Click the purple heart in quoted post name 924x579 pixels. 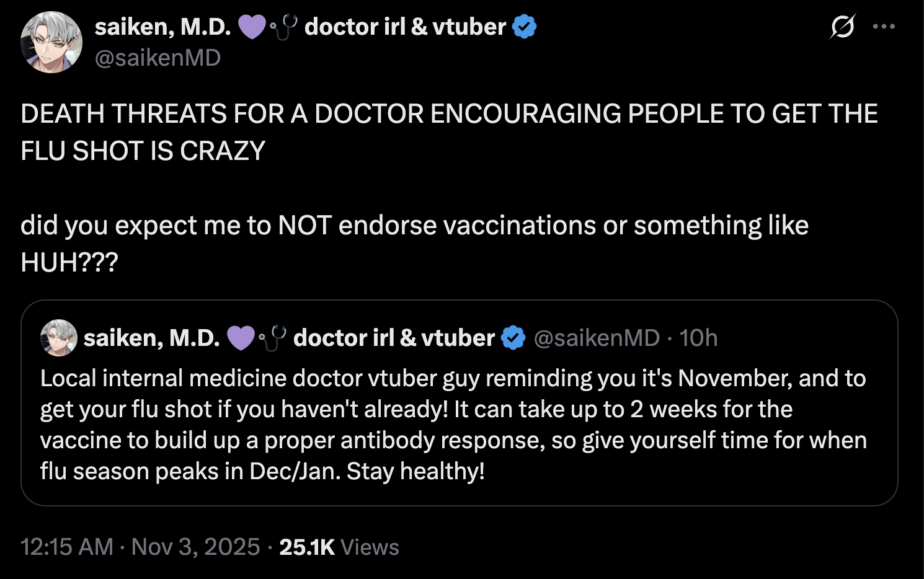tap(240, 338)
